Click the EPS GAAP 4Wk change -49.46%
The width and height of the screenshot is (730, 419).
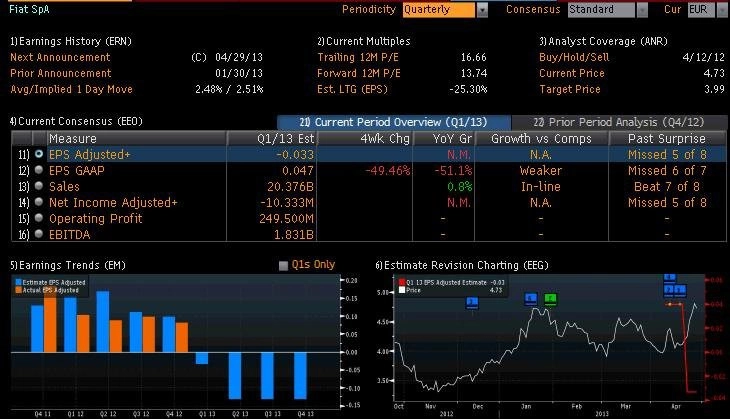[x=388, y=170]
